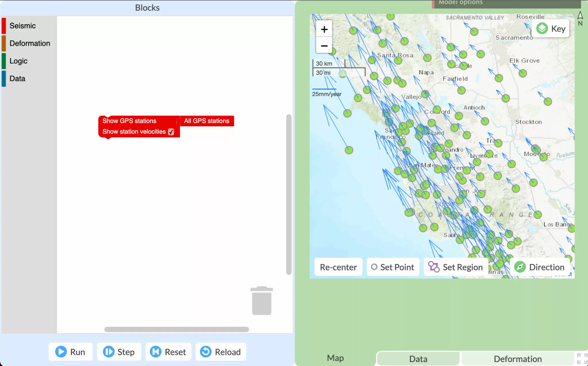
Task: Reload the block workspace
Action: coord(220,352)
